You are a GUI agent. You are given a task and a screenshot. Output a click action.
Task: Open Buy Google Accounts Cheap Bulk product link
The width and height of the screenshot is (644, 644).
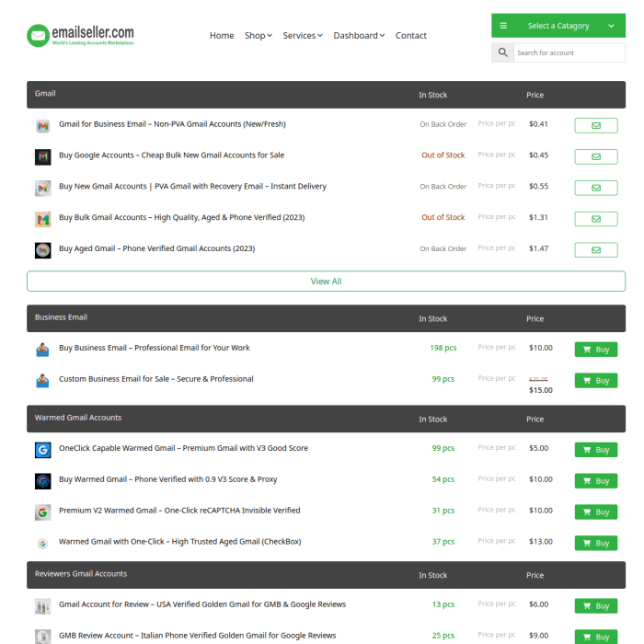click(x=172, y=155)
